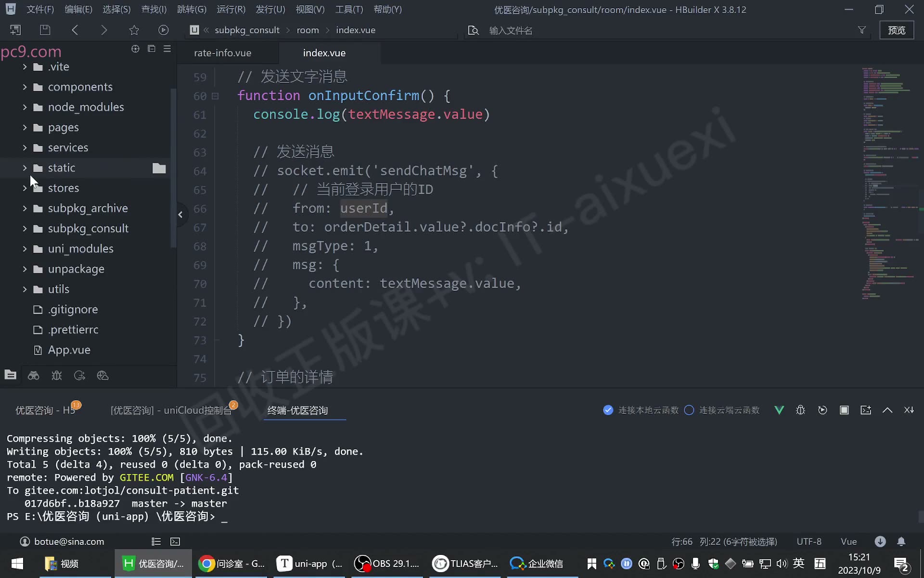Bookmark with the star toolbar icon
The height and width of the screenshot is (578, 924).
click(134, 30)
